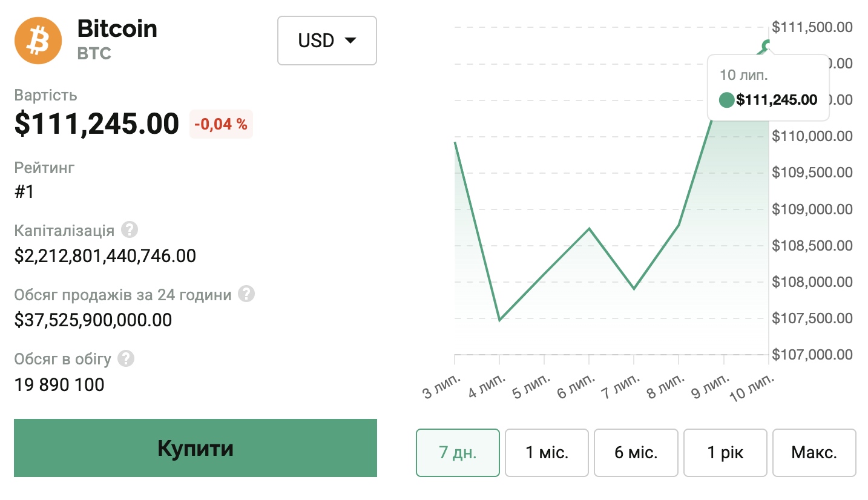Click the chart data point marker for 10 лип.
This screenshot has height=500, width=868.
pyautogui.click(x=768, y=45)
